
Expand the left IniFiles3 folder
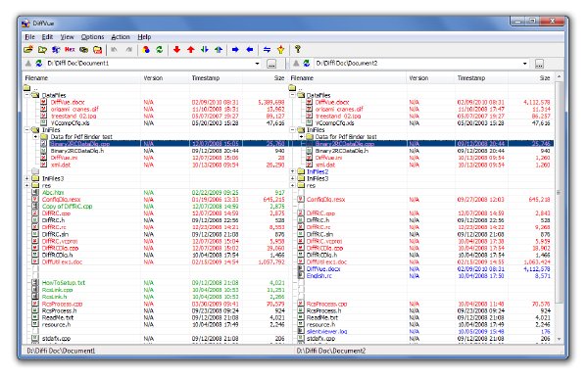[x=27, y=178]
